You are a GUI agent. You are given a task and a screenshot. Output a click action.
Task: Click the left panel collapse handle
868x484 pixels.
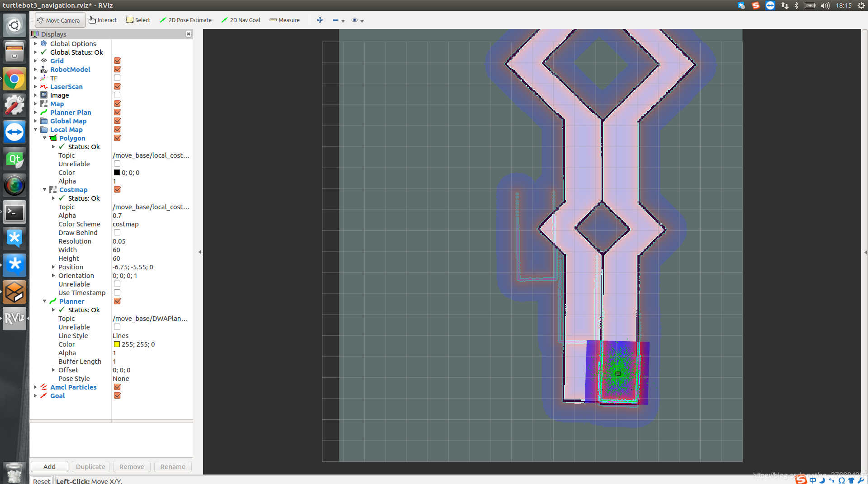pos(199,252)
